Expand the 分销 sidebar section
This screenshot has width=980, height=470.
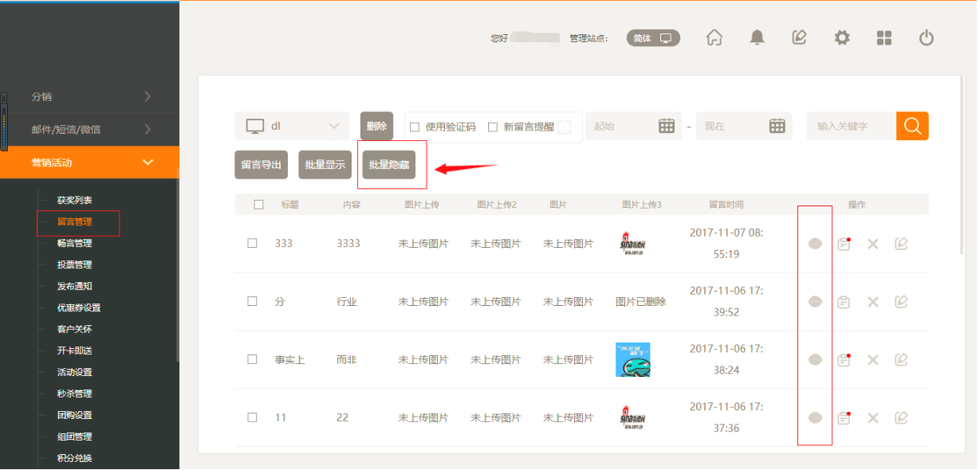89,96
